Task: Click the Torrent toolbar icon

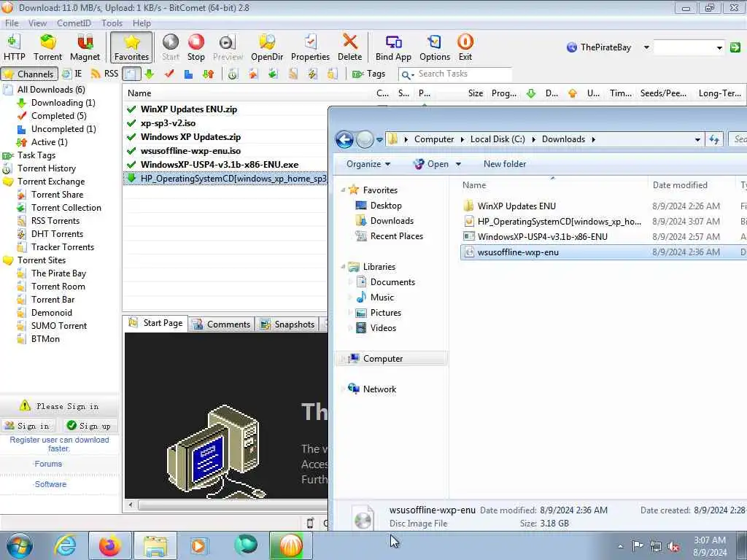Action: tap(47, 47)
